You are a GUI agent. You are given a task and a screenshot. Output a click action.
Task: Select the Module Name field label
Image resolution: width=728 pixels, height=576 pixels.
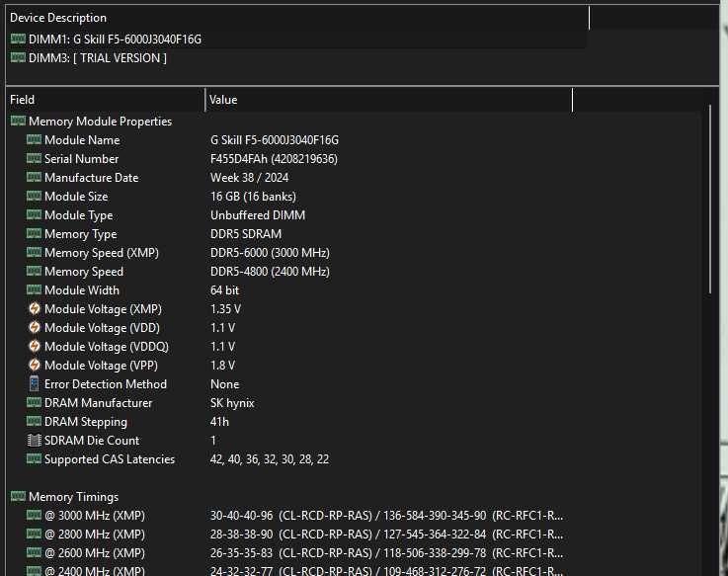pos(82,140)
